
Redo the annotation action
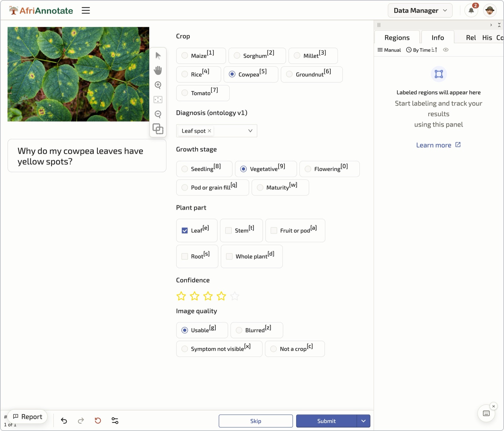[x=81, y=421]
